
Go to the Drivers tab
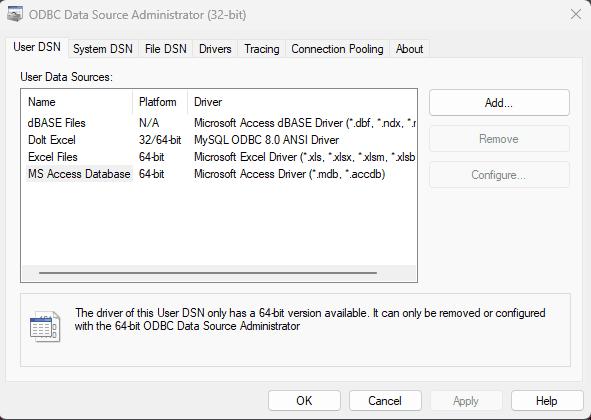pos(215,49)
